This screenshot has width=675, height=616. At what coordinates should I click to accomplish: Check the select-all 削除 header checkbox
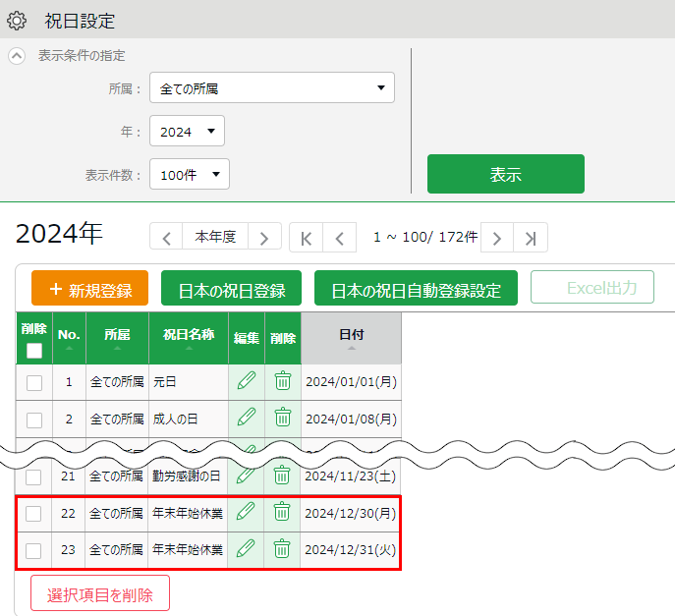point(34,351)
